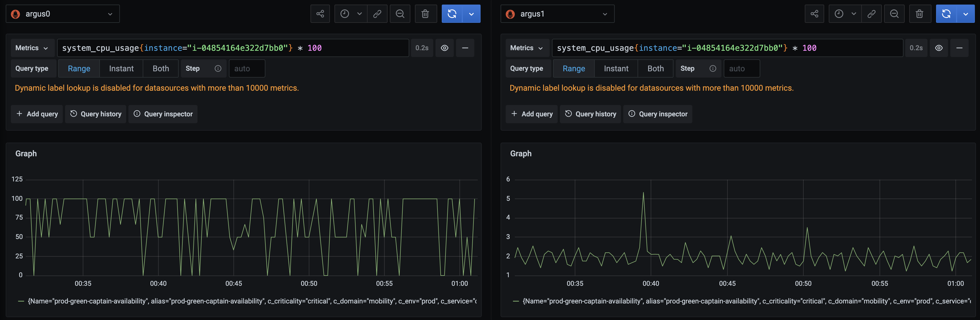
Task: Toggle query visibility eye in argus0 pane
Action: point(444,48)
